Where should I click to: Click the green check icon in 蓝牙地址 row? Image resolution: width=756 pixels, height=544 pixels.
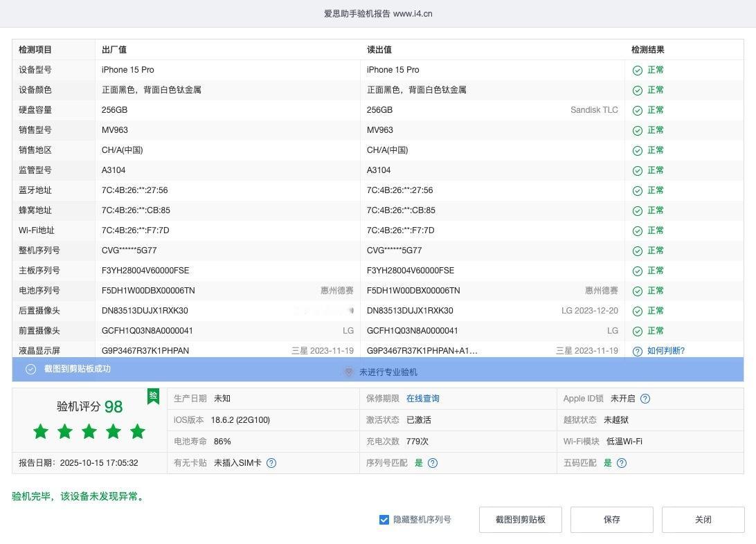(x=638, y=191)
